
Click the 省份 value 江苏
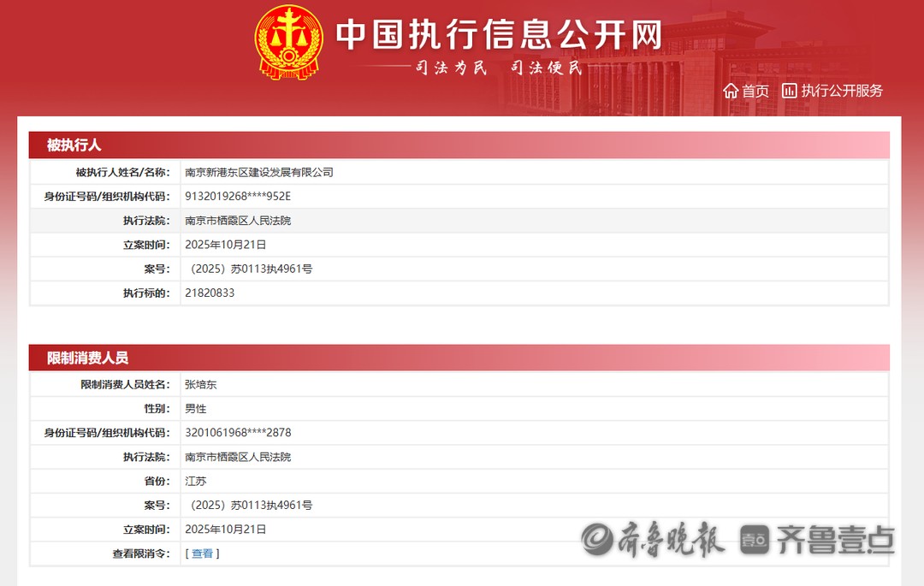[196, 482]
